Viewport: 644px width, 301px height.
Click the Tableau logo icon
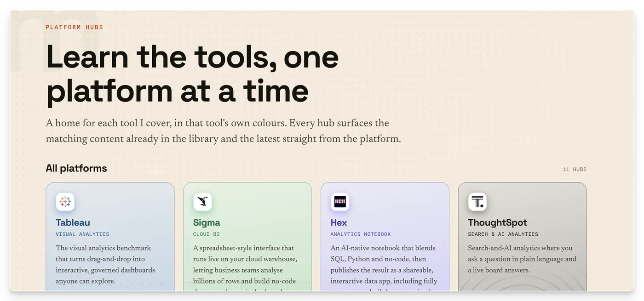[x=65, y=202]
